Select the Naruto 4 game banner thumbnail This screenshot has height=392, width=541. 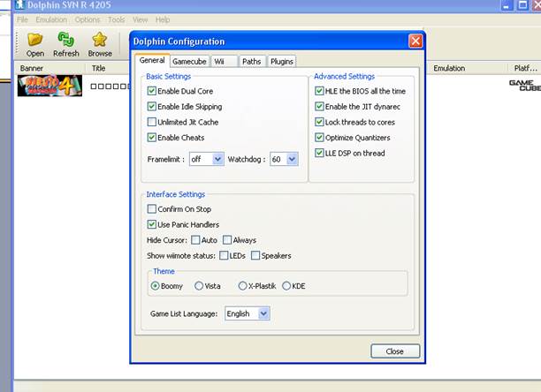[x=50, y=86]
